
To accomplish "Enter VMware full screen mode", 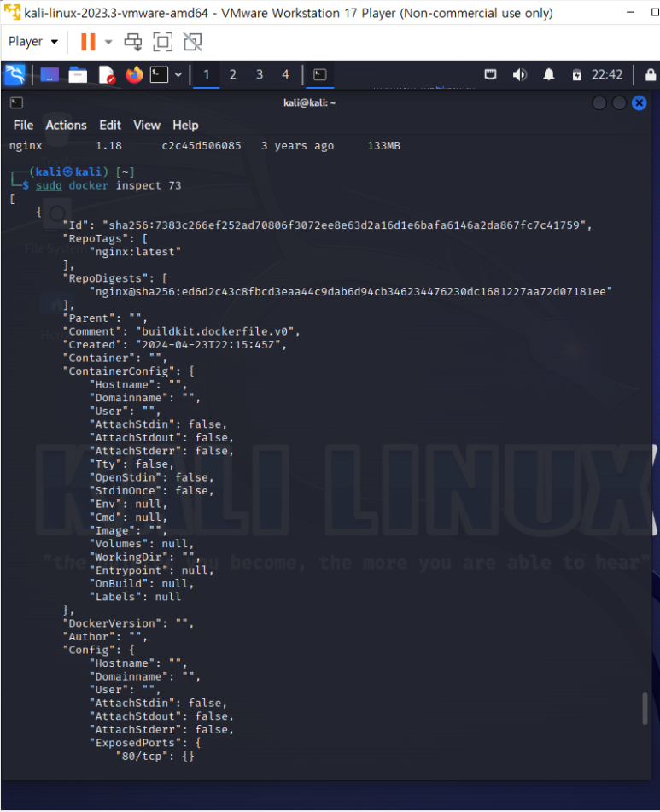I will point(162,42).
